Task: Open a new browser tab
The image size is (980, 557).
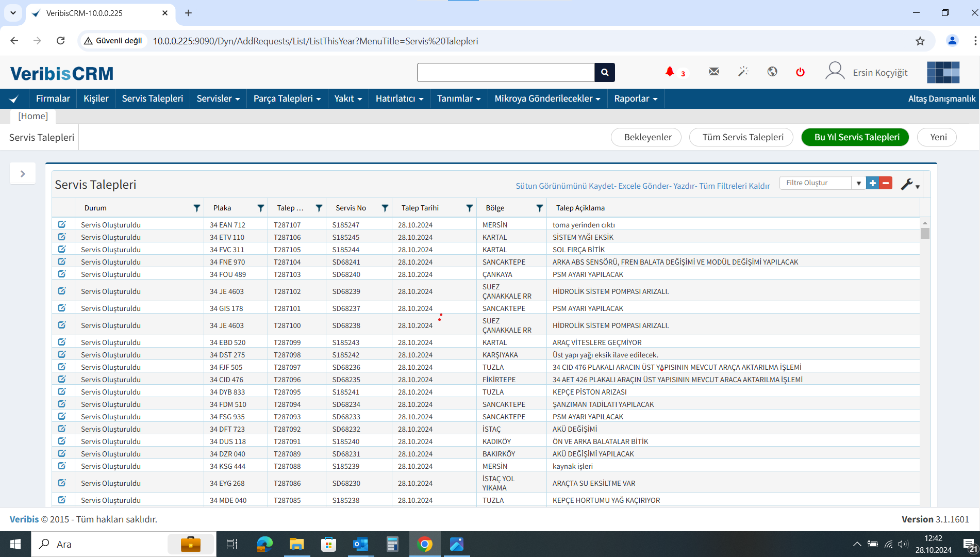Action: coord(189,13)
